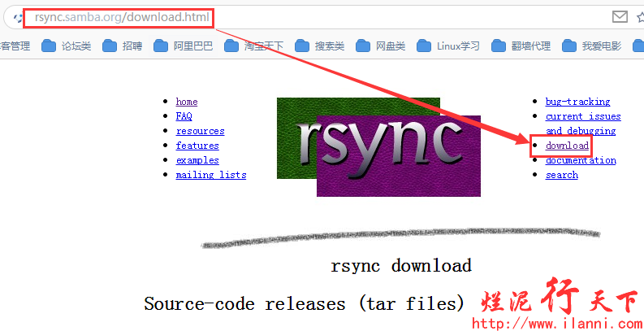Go to the home link
Image resolution: width=644 pixels, height=331 pixels.
pos(187,102)
